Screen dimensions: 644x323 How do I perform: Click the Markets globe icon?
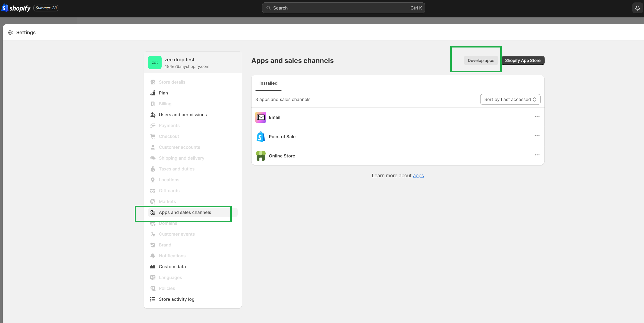pos(153,202)
